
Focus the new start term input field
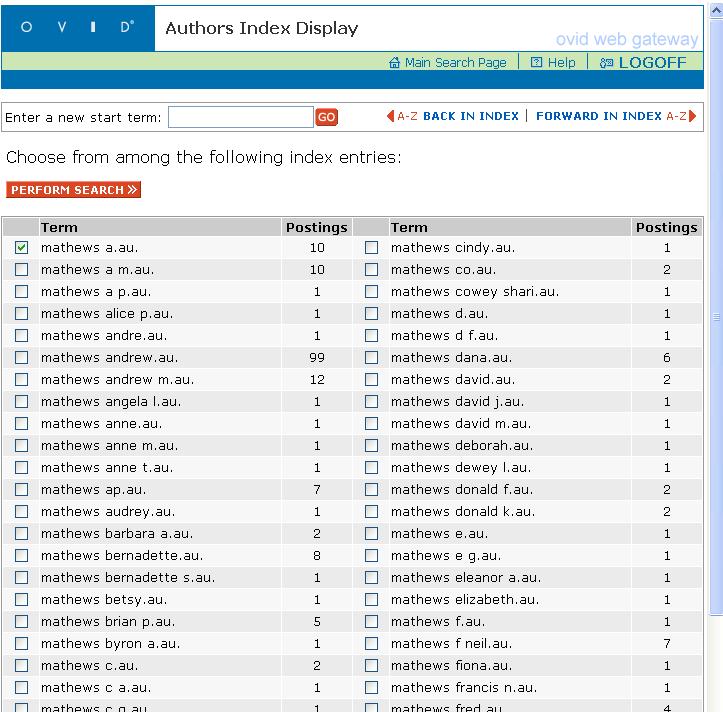241,117
